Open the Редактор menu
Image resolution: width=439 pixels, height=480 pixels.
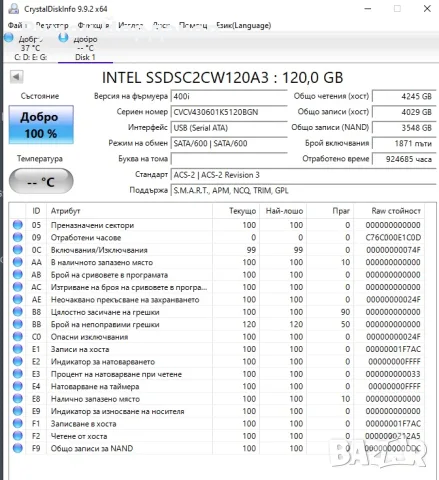[52, 25]
